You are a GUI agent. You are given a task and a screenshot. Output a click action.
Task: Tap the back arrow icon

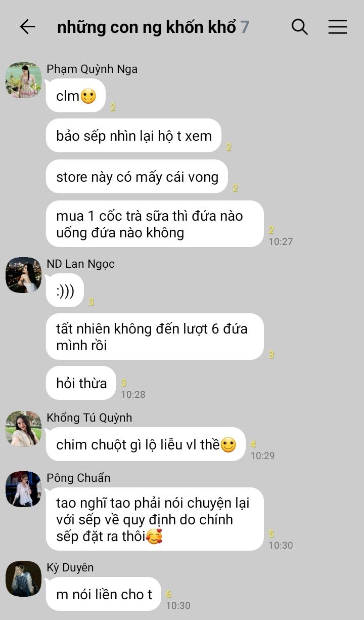pos(28,27)
